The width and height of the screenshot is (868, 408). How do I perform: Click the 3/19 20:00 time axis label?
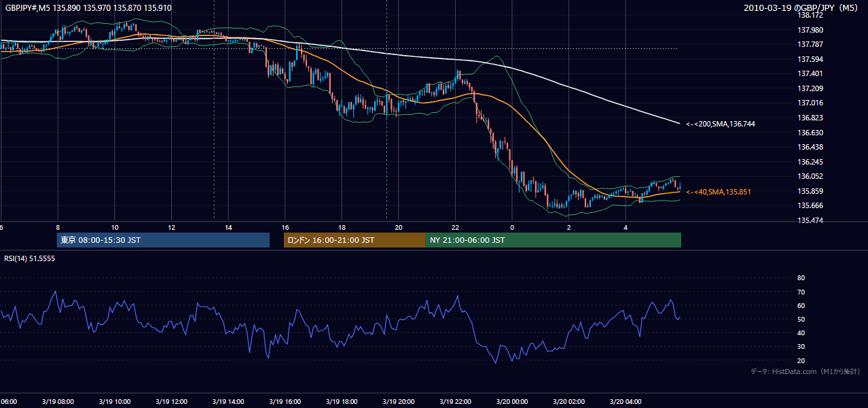[398, 402]
